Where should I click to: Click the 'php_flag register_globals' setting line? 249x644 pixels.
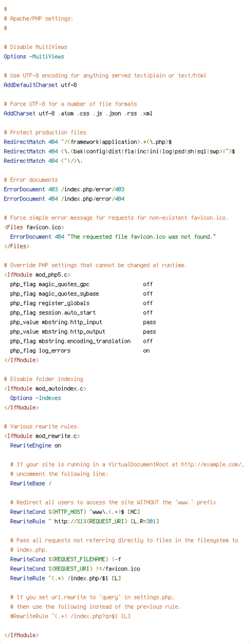[x=81, y=303]
